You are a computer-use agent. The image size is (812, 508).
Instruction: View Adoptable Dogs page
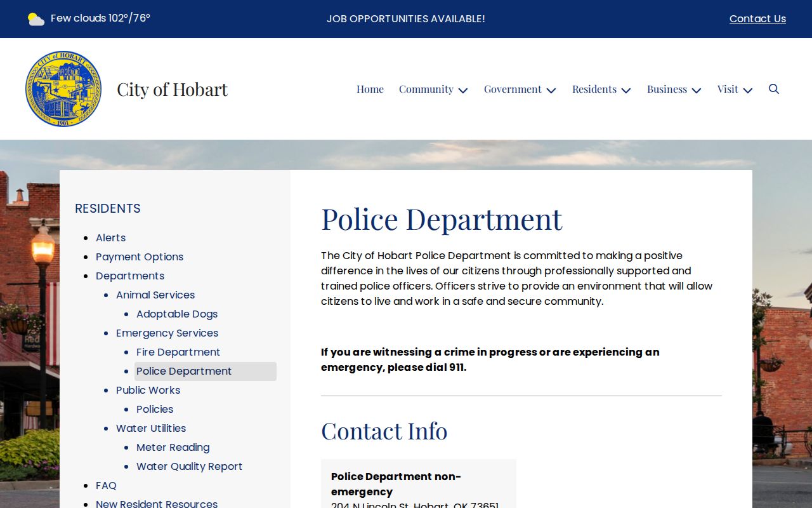tap(177, 314)
